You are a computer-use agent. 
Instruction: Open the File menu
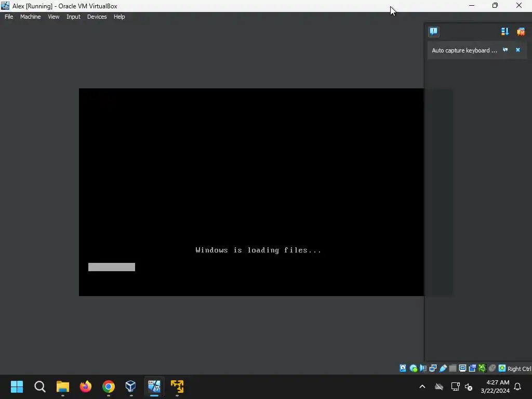click(9, 17)
